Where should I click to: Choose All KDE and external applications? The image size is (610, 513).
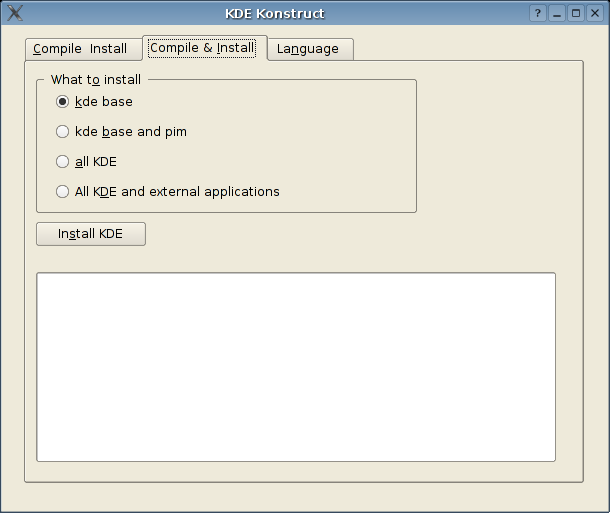[167, 191]
